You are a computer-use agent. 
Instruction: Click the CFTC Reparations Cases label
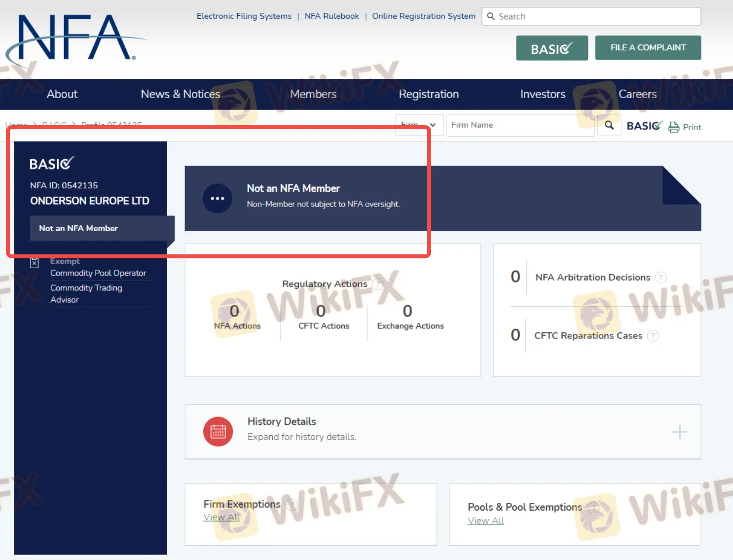point(588,336)
